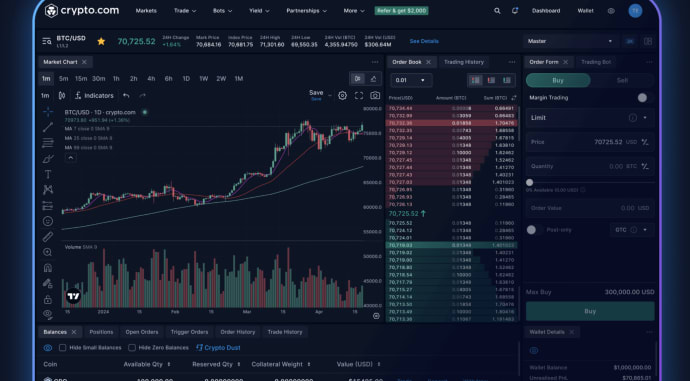The image size is (690, 381).
Task: Select the text annotation tool
Action: [48, 175]
